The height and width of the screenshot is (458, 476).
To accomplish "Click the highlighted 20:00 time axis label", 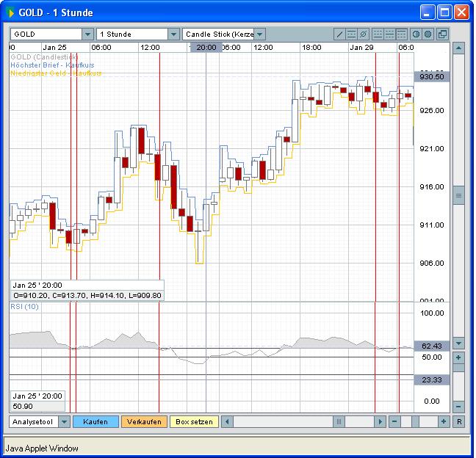I will 206,48.
